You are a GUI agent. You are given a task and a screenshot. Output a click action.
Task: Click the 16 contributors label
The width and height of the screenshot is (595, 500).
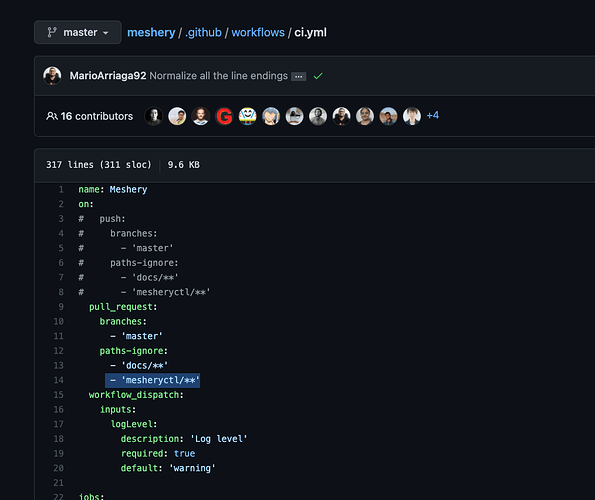pos(97,116)
